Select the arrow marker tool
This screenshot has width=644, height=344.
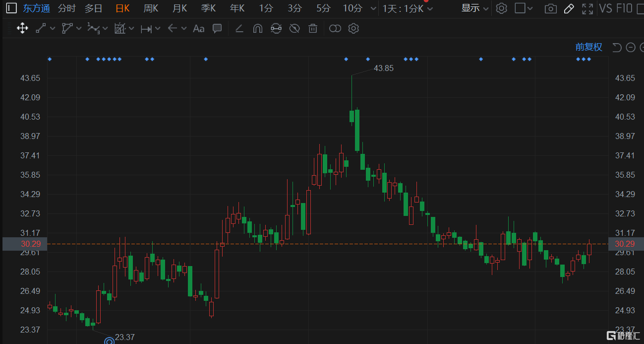(x=172, y=28)
